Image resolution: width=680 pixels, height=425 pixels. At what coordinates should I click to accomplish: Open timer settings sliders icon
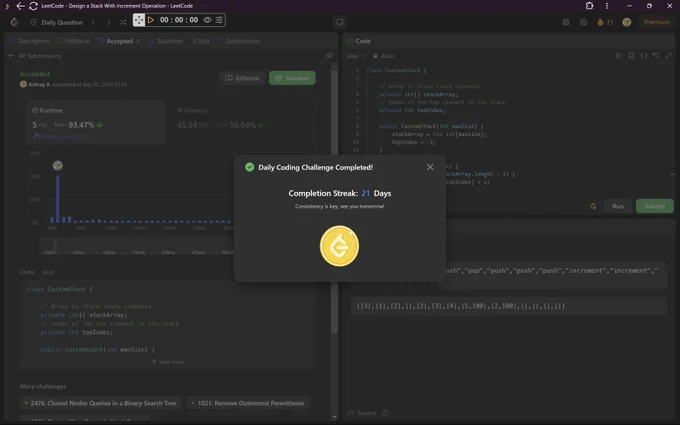point(219,20)
